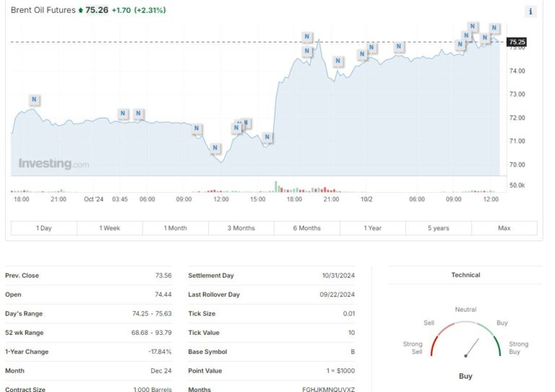Select the 6 Months time range
Image resolution: width=555 pixels, height=392 pixels.
coord(307,228)
